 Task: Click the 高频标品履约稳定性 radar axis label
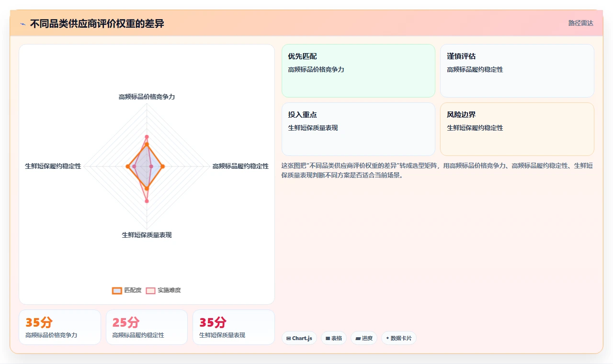pos(240,166)
